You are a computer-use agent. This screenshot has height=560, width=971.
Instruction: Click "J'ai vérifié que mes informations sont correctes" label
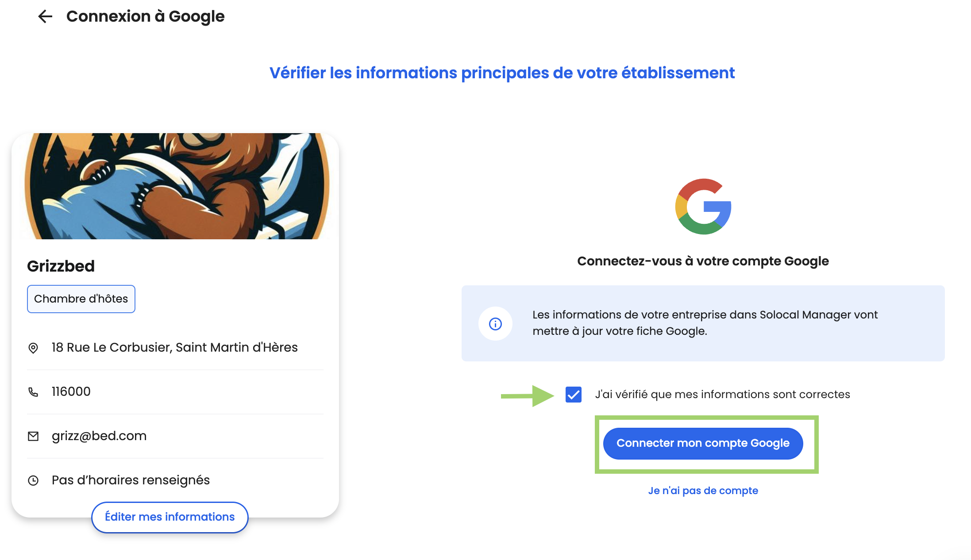pos(722,395)
